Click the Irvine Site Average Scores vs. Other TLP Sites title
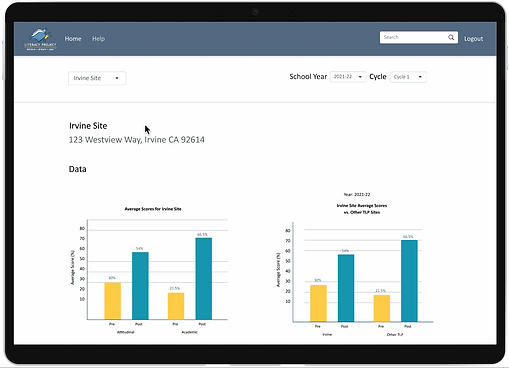This screenshot has width=509, height=368. (x=362, y=209)
